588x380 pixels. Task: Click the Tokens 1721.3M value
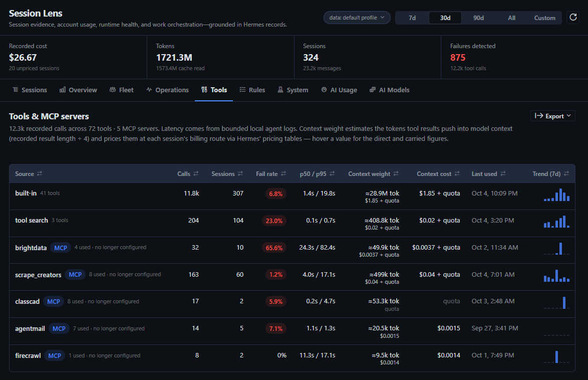pyautogui.click(x=174, y=58)
